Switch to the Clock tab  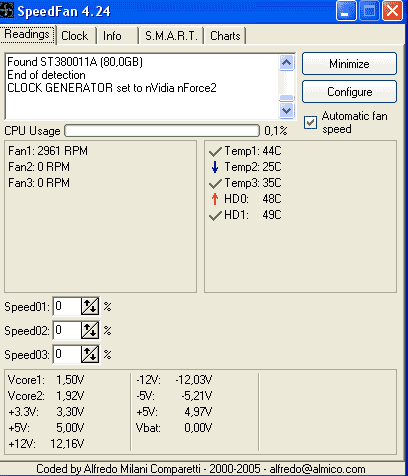click(75, 35)
